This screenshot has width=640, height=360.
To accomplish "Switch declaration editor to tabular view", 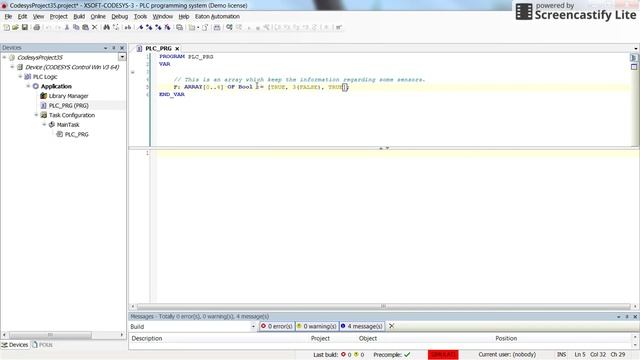I will coord(634,67).
